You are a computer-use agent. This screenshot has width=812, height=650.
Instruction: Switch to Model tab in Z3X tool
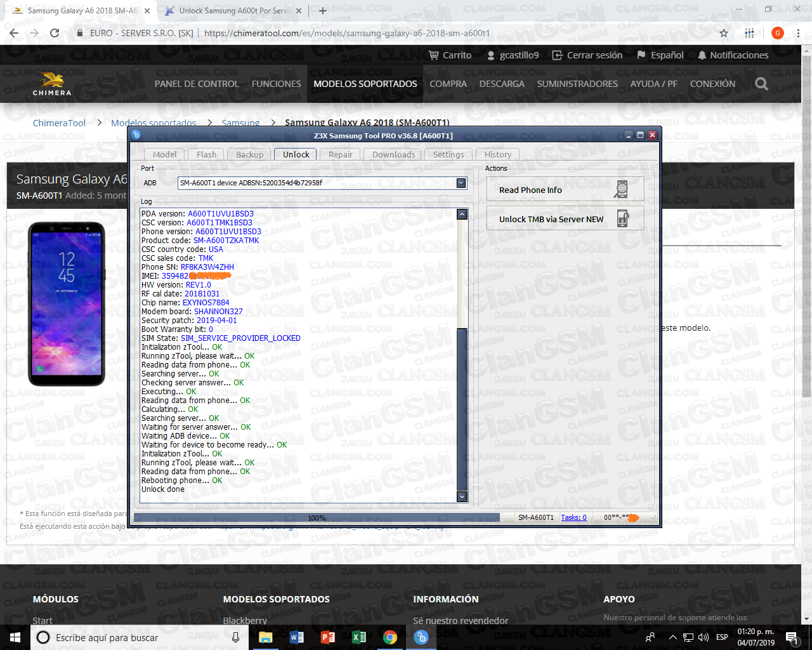point(164,154)
